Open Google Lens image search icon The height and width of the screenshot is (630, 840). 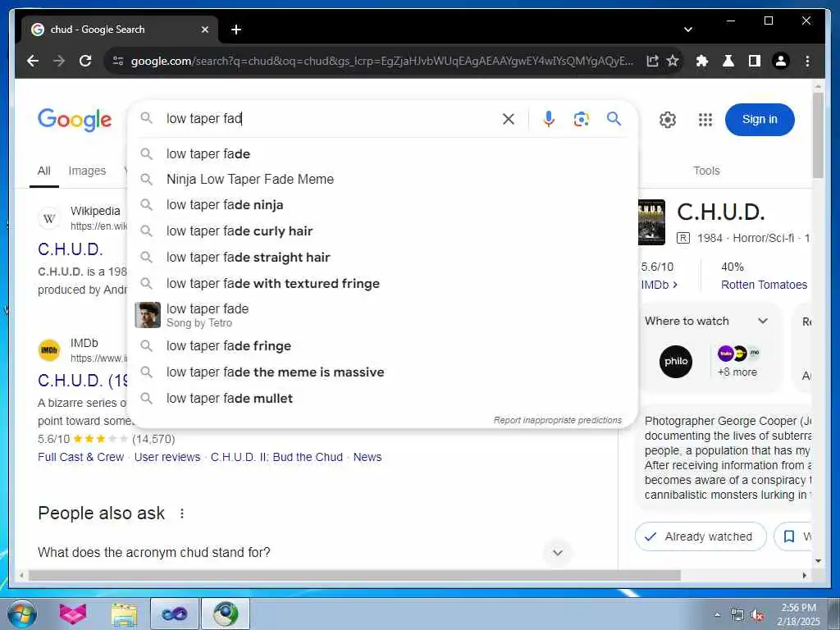[582, 119]
